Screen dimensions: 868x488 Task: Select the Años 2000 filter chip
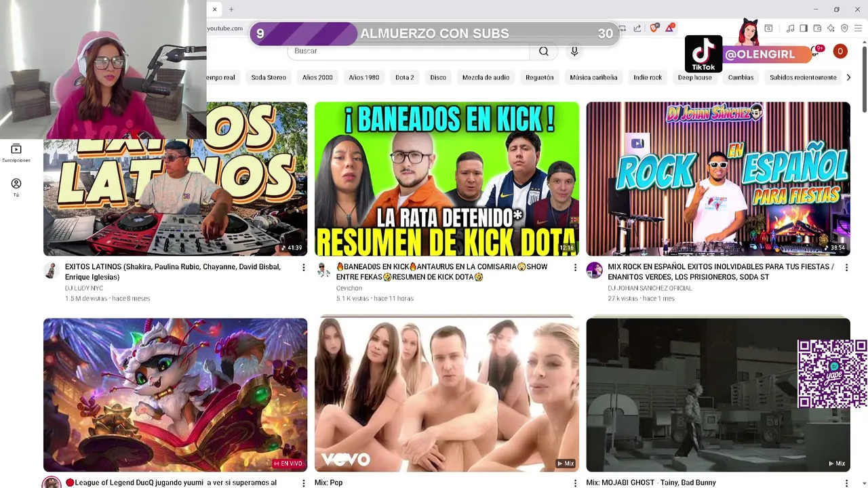(317, 77)
